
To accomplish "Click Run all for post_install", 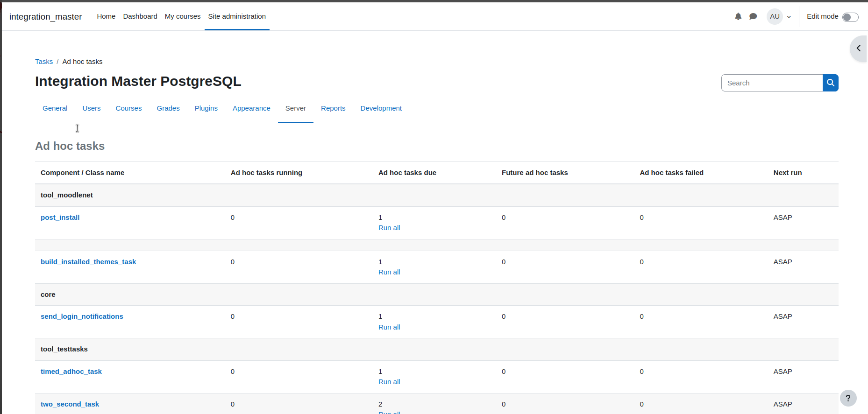I will 389,228.
